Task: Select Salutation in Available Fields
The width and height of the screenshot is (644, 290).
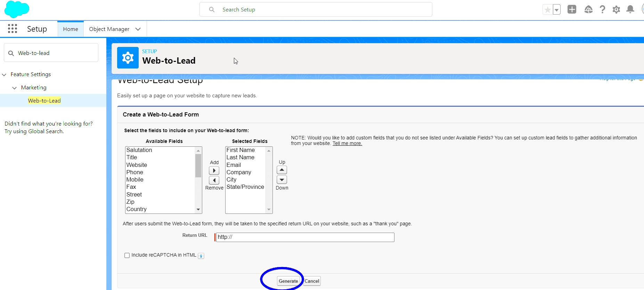Action: point(139,150)
